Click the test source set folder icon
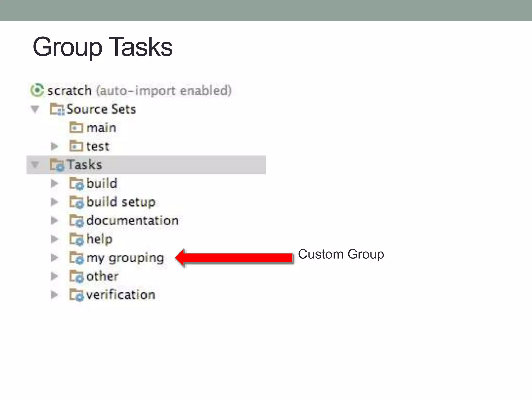Viewport: 532px width, 399px height. 76,146
